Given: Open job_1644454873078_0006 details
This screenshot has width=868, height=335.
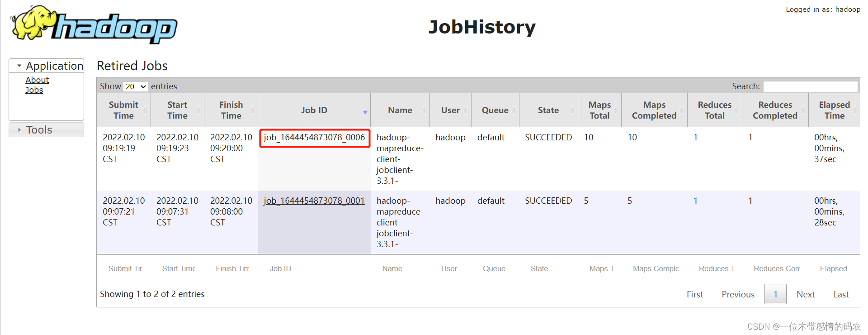Looking at the screenshot, I should pos(314,138).
